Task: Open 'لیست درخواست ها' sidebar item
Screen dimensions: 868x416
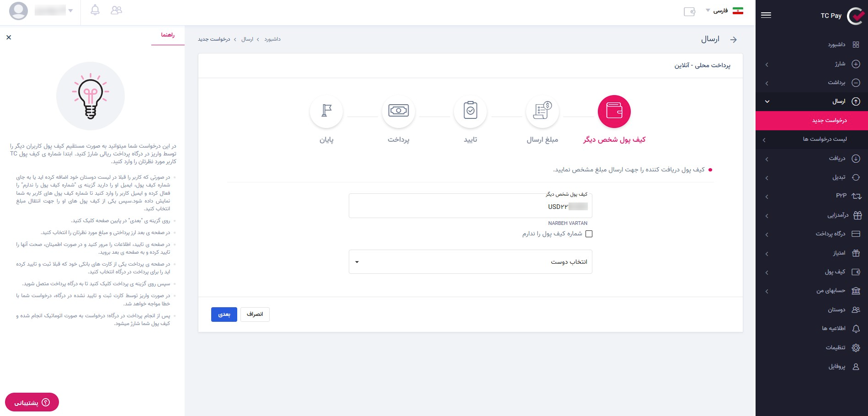Action: (x=812, y=139)
